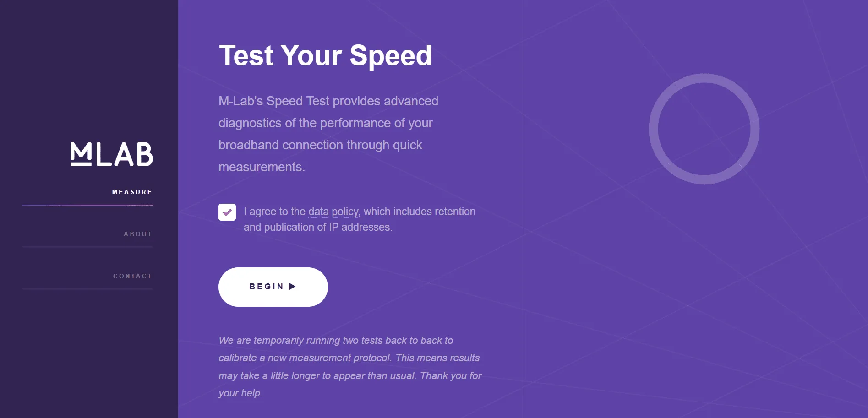Viewport: 868px width, 418px height.
Task: Click the separator line below About
Action: click(x=87, y=247)
